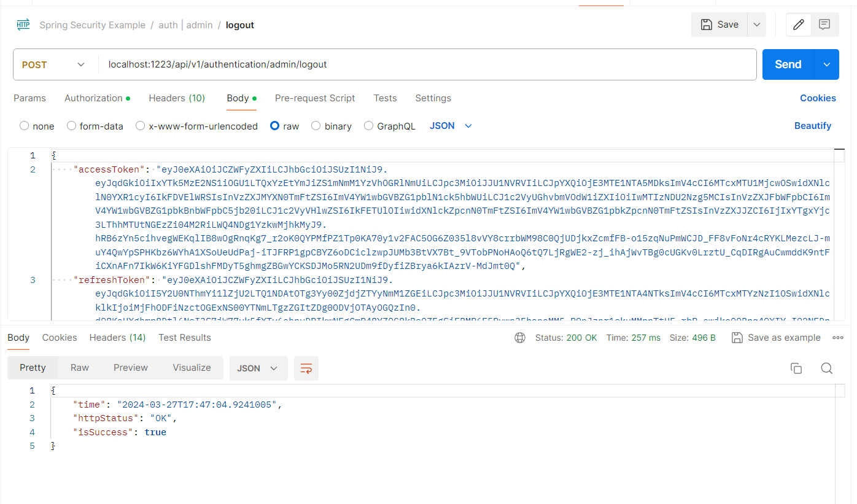
Task: Open the POST method dropdown
Action: pos(54,64)
